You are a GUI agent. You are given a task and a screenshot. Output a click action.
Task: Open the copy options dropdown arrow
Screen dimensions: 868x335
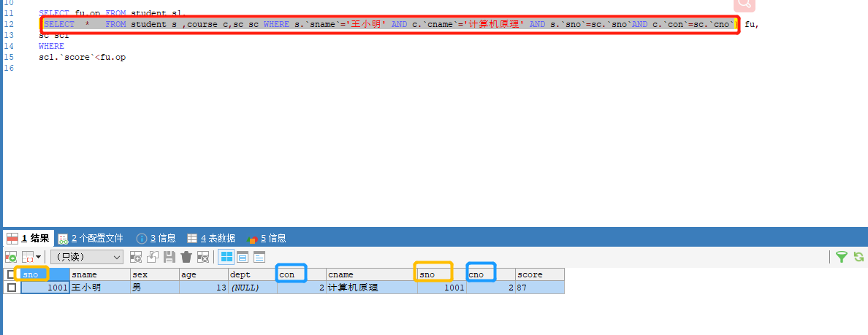[x=38, y=257]
